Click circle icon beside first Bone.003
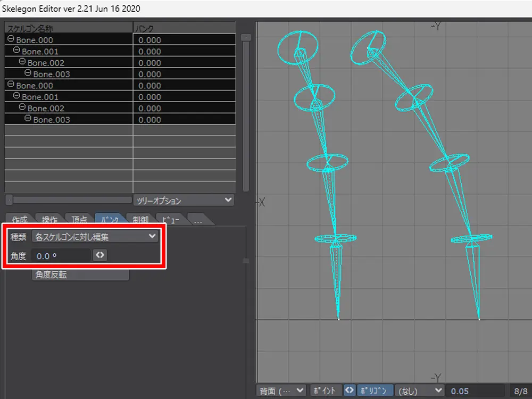Viewport: 532px width, 399px height. pyautogui.click(x=28, y=74)
